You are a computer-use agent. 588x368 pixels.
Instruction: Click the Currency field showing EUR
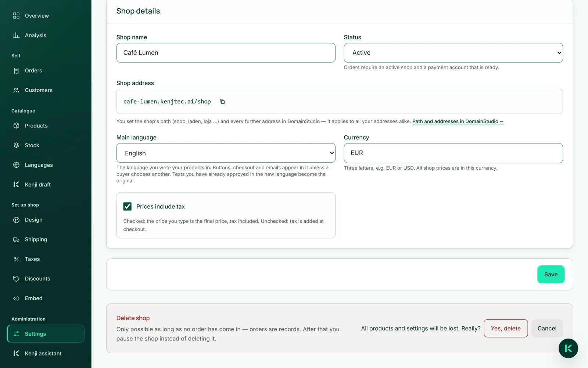(453, 153)
